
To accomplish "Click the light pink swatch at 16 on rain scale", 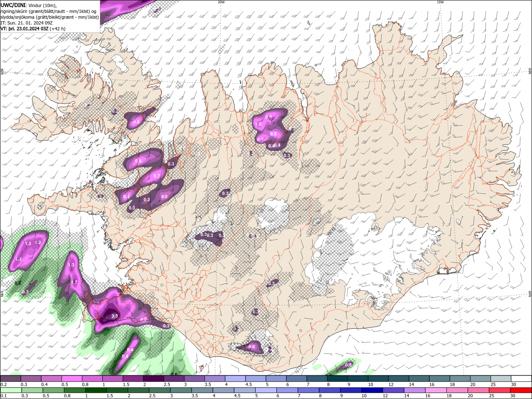I will [436, 390].
